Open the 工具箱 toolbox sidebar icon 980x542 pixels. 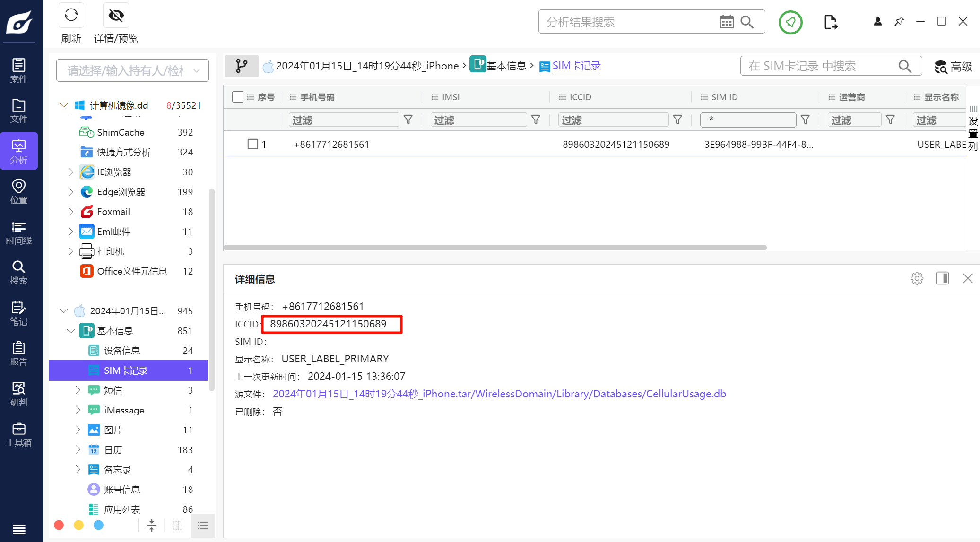click(x=18, y=434)
